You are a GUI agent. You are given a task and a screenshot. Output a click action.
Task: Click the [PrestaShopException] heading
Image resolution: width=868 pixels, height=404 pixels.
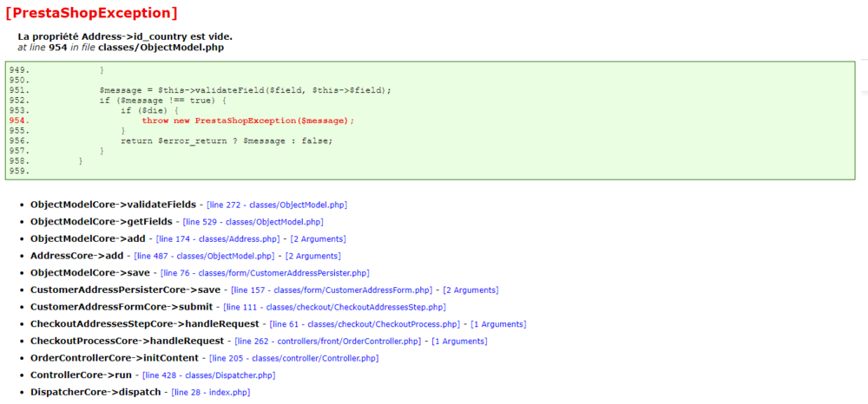tap(92, 13)
